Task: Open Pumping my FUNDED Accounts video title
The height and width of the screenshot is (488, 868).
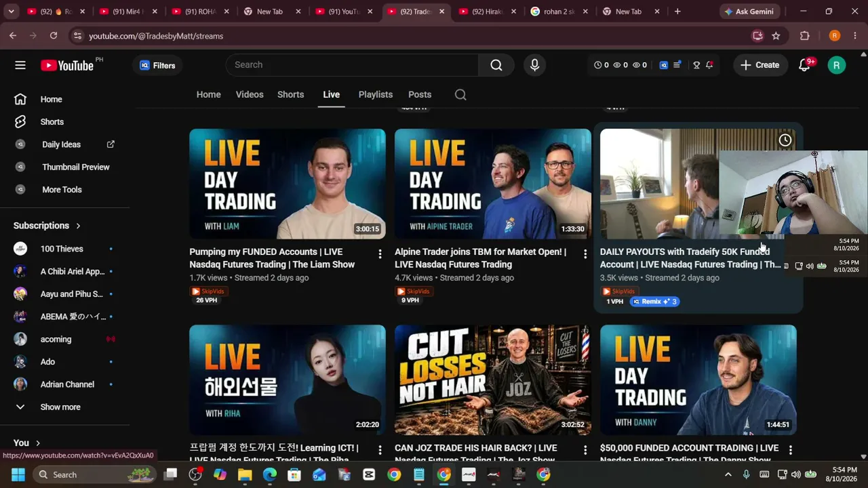Action: pos(272,258)
